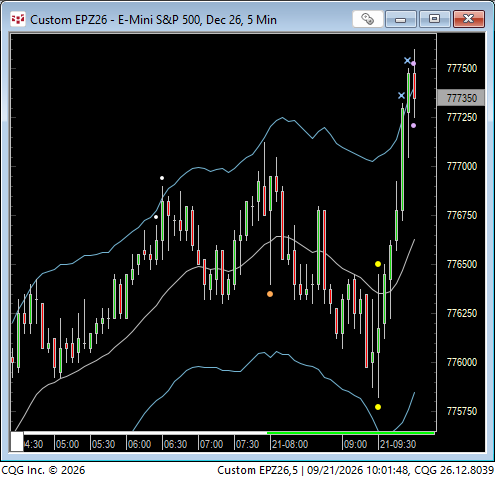This screenshot has width=495, height=478.
Task: Click the 777500 price scale label
Action: (x=462, y=68)
